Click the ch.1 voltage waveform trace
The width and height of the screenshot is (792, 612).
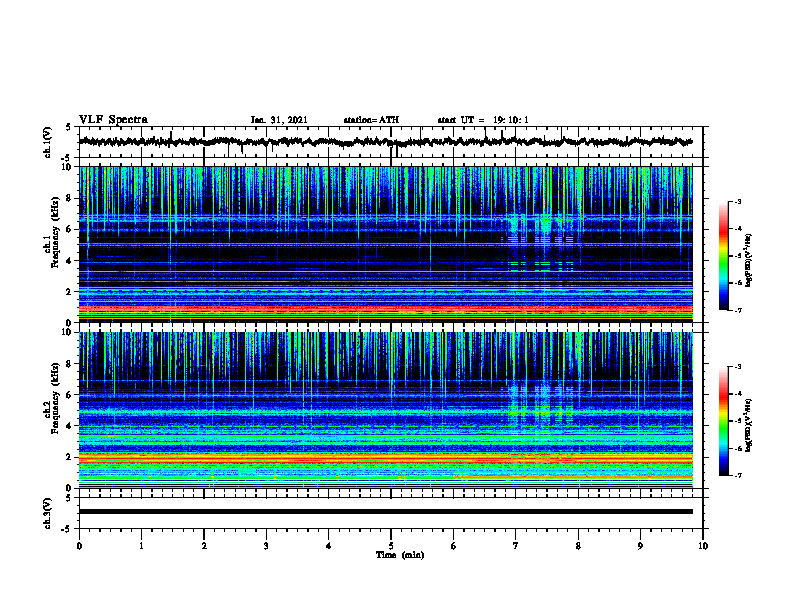pos(385,142)
